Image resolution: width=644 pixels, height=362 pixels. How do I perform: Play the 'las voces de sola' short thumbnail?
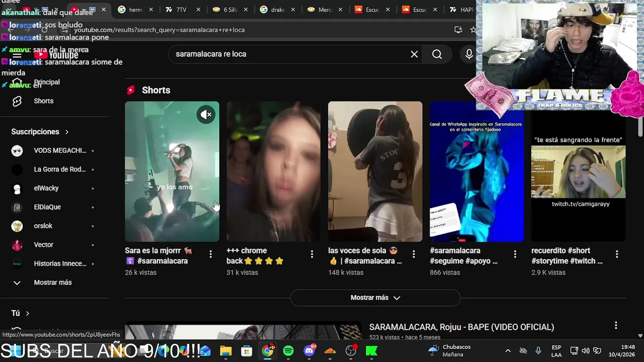375,171
